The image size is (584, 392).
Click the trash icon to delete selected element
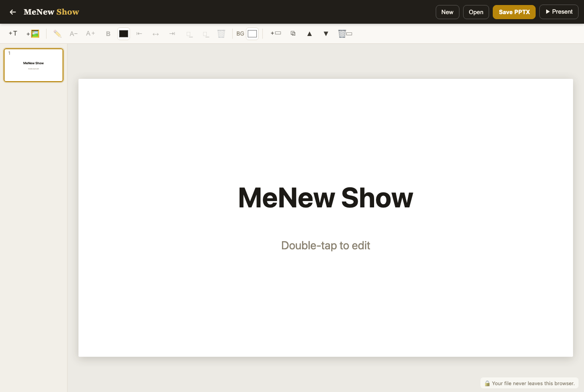tap(221, 34)
